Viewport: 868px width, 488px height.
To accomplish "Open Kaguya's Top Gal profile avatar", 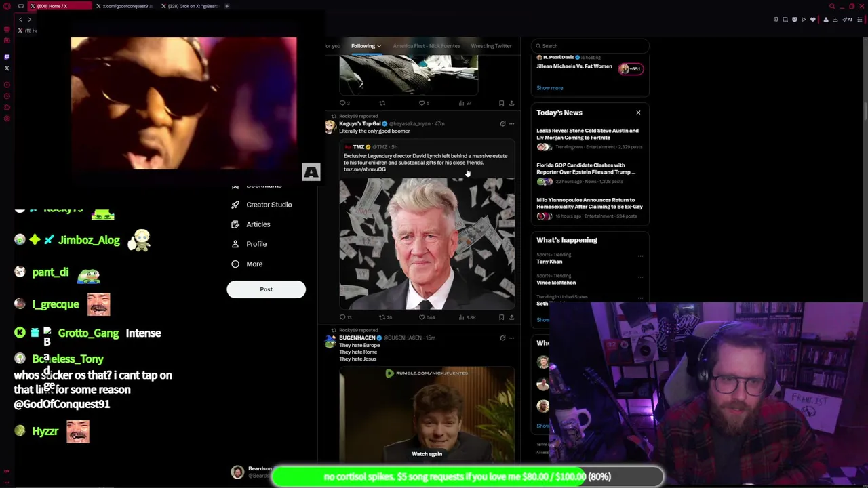I will pos(330,127).
